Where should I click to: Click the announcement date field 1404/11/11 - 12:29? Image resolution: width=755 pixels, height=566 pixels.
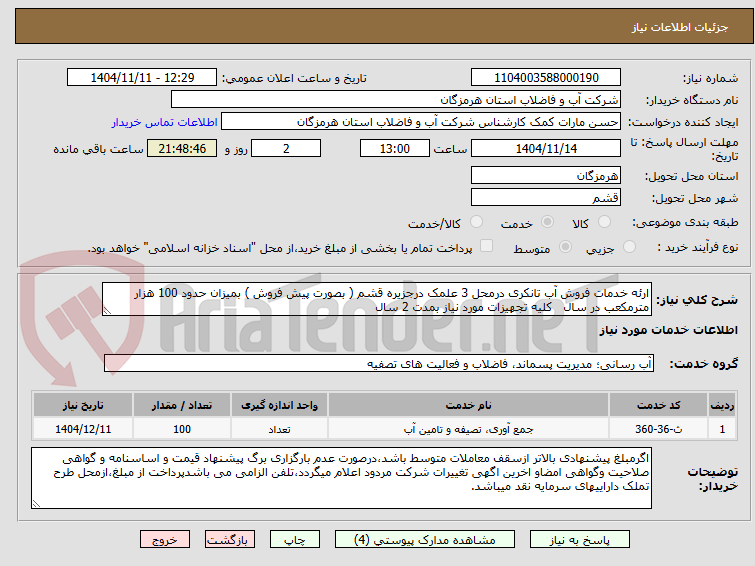[142, 78]
